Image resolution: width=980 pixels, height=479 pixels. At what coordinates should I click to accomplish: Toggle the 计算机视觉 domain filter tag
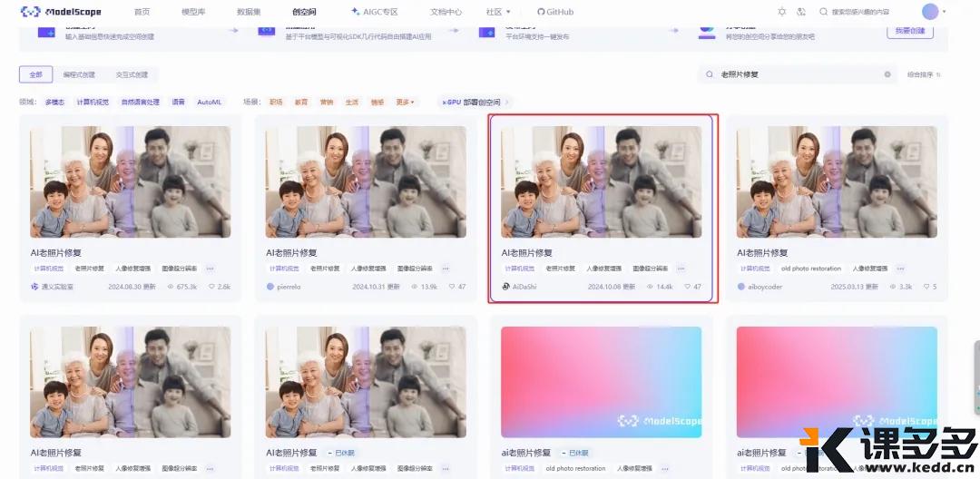pyautogui.click(x=93, y=102)
